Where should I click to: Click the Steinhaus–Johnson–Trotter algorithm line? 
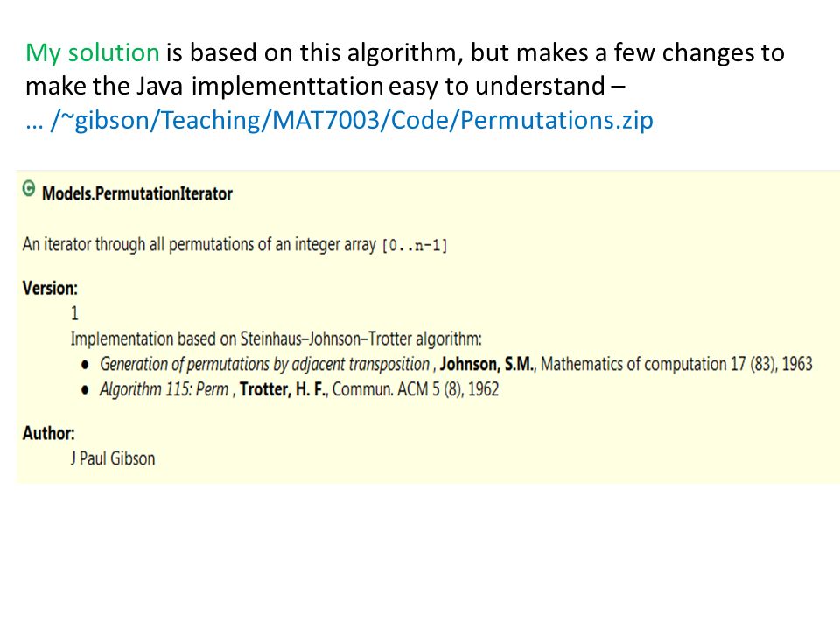click(x=276, y=339)
